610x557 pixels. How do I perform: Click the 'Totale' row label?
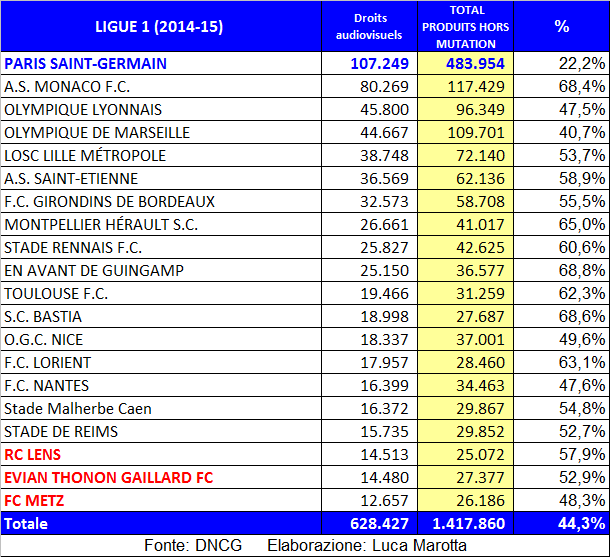(x=26, y=524)
